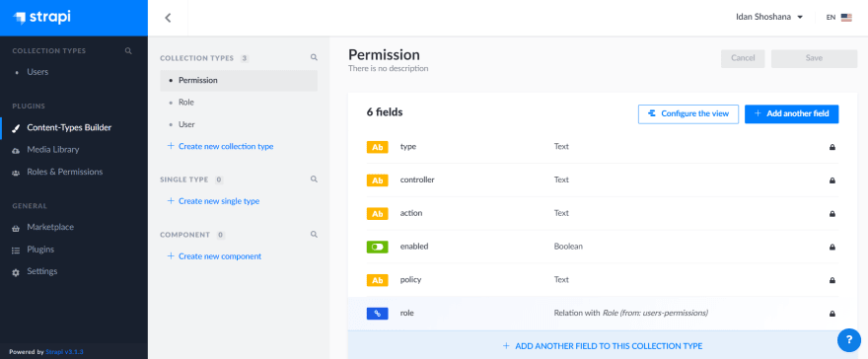Image resolution: width=868 pixels, height=359 pixels.
Task: Click the lock icon on policy row
Action: [x=832, y=280]
